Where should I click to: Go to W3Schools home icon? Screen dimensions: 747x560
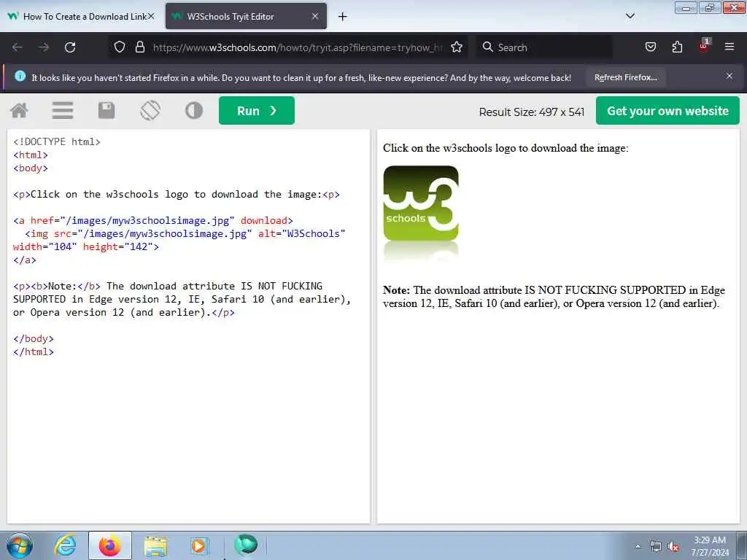tap(19, 111)
